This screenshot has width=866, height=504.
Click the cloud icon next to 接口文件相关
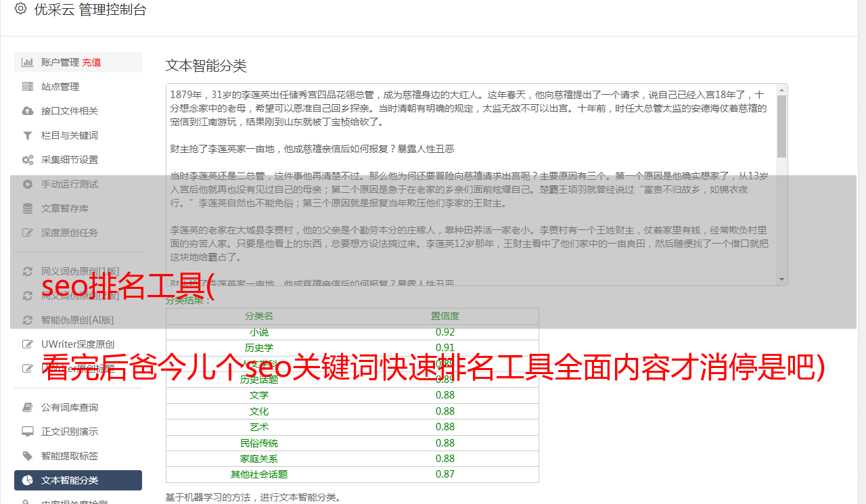pos(28,111)
